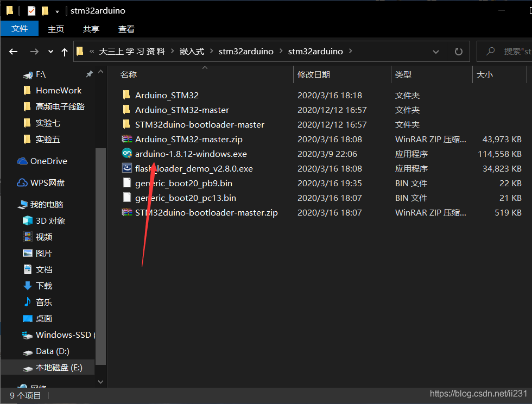Click the search box
The image size is (532, 404).
pos(504,51)
